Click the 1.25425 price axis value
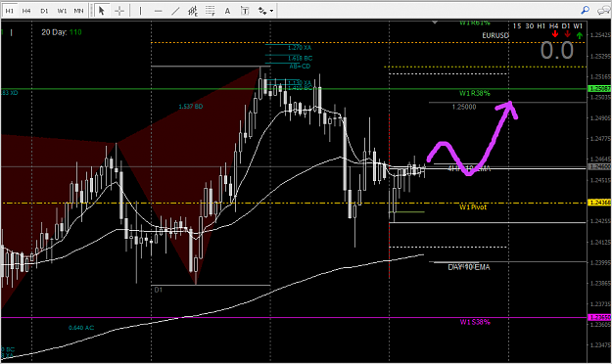This screenshot has width=612, height=364. (x=600, y=35)
